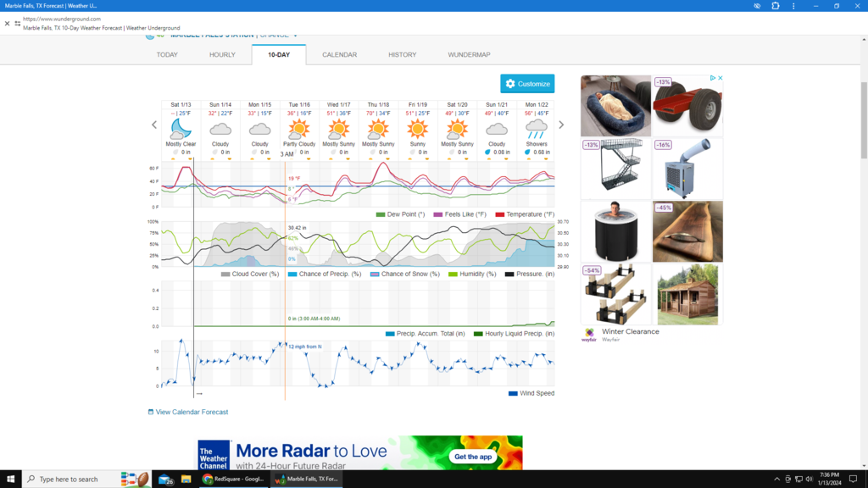
Task: Open the AdChoices icon on Wayfair ad
Action: click(712, 78)
